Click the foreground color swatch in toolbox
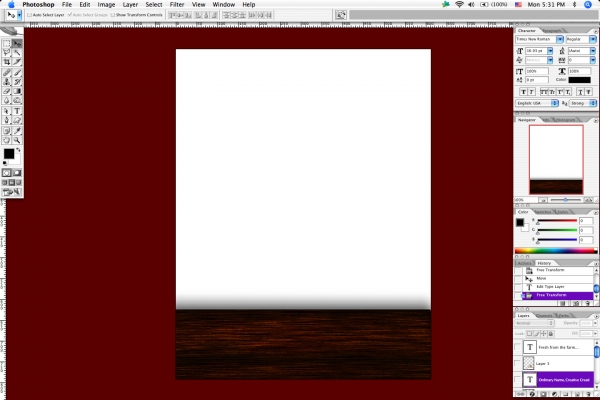This screenshot has width=600, height=400. click(x=9, y=153)
